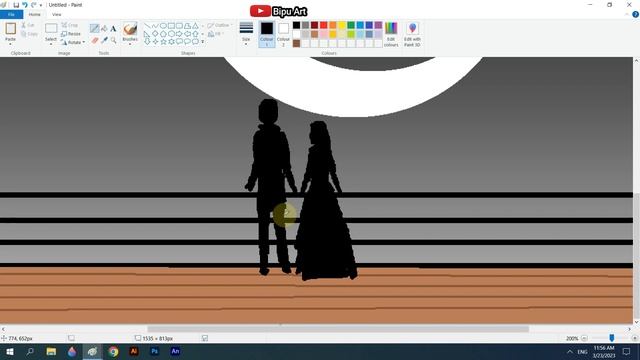This screenshot has width=640, height=360.
Task: Click Undo icon in quick access toolbar
Action: tap(25, 5)
